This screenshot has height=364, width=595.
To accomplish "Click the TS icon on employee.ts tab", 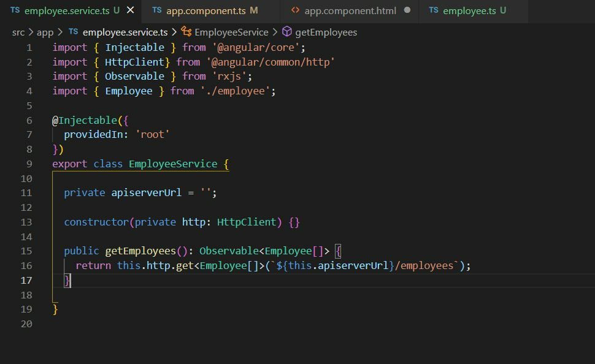I will 434,10.
